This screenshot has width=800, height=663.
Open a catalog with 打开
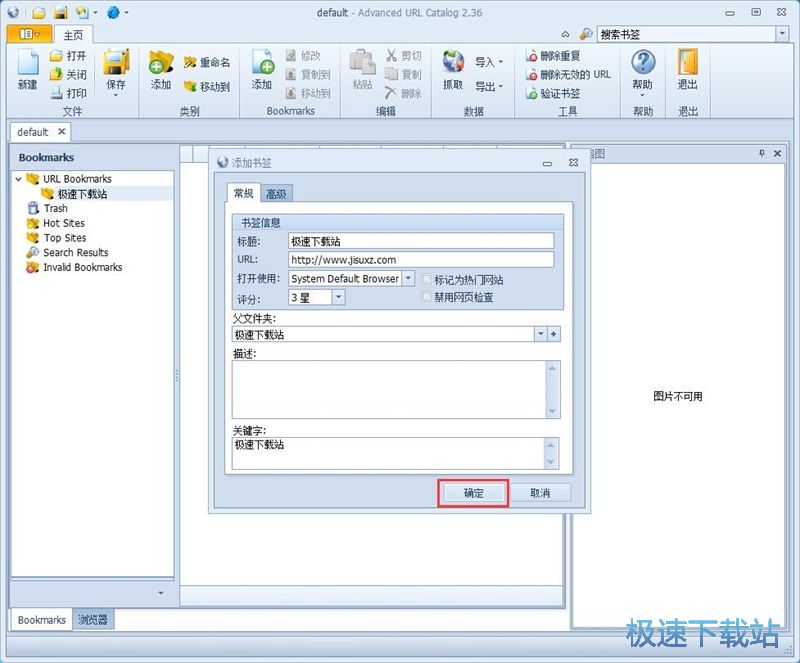(68, 56)
